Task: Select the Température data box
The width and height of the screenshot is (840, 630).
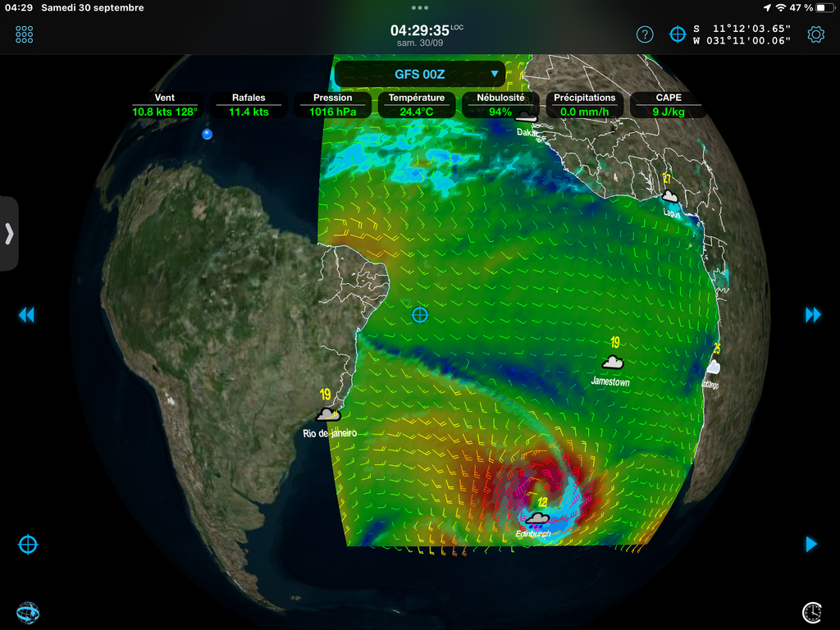Action: coord(417,105)
